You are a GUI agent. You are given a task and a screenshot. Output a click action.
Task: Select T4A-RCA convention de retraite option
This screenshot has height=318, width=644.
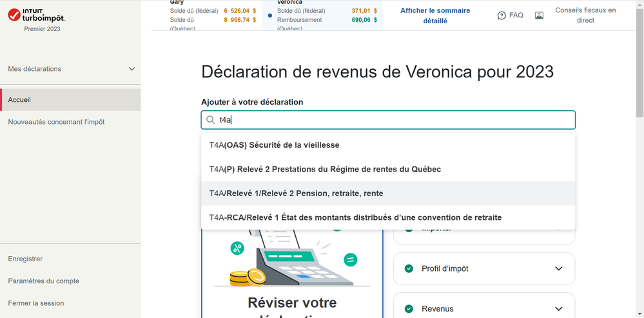[388, 218]
